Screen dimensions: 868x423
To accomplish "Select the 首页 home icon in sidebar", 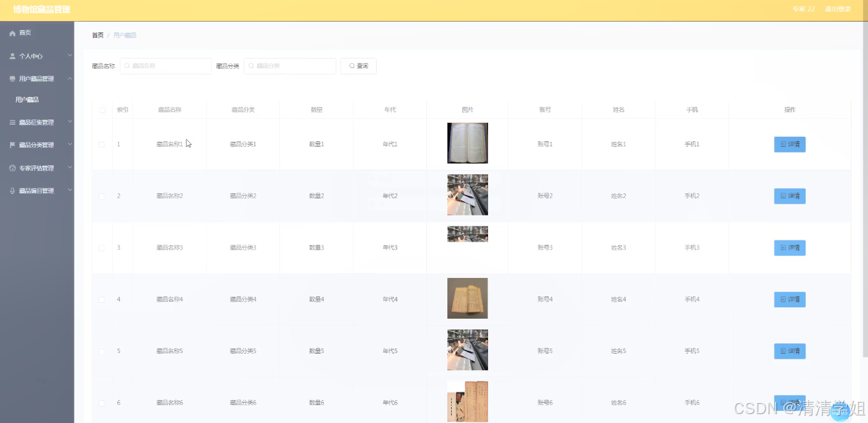I will (11, 32).
